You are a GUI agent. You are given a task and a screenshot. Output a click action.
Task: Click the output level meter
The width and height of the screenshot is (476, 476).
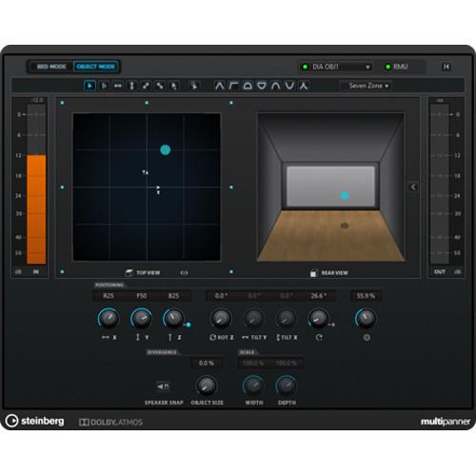click(440, 185)
